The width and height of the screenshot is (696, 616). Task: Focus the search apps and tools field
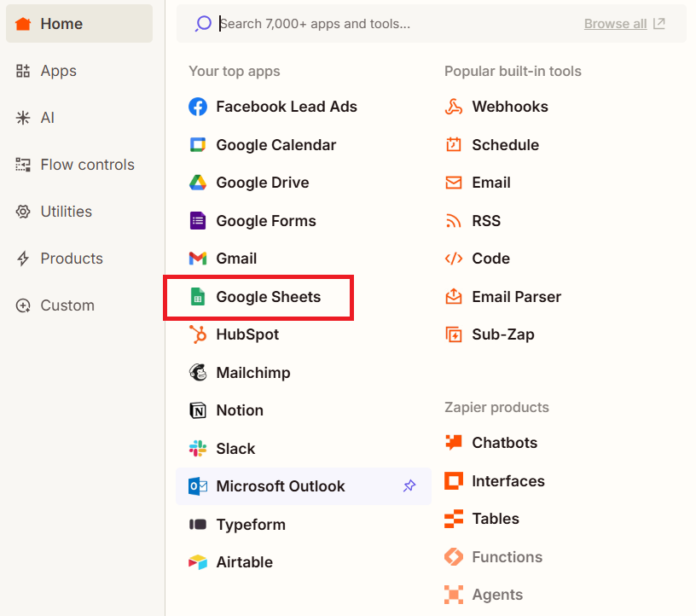(x=399, y=24)
